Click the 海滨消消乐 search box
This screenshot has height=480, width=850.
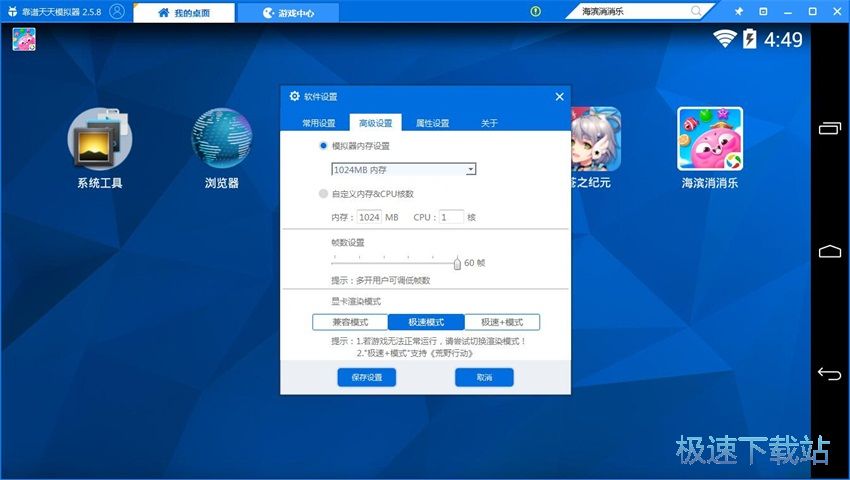pyautogui.click(x=640, y=11)
